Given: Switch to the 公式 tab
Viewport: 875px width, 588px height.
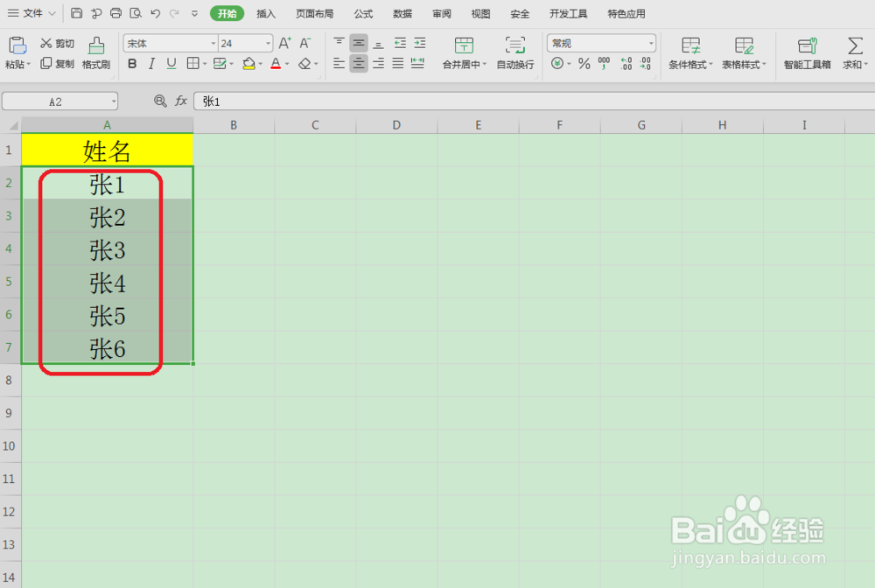Looking at the screenshot, I should pos(363,13).
